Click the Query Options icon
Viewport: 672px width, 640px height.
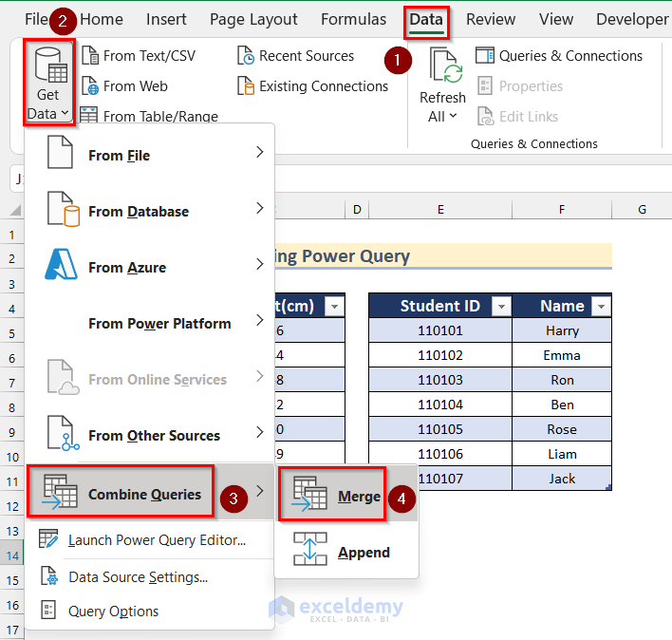tap(48, 610)
